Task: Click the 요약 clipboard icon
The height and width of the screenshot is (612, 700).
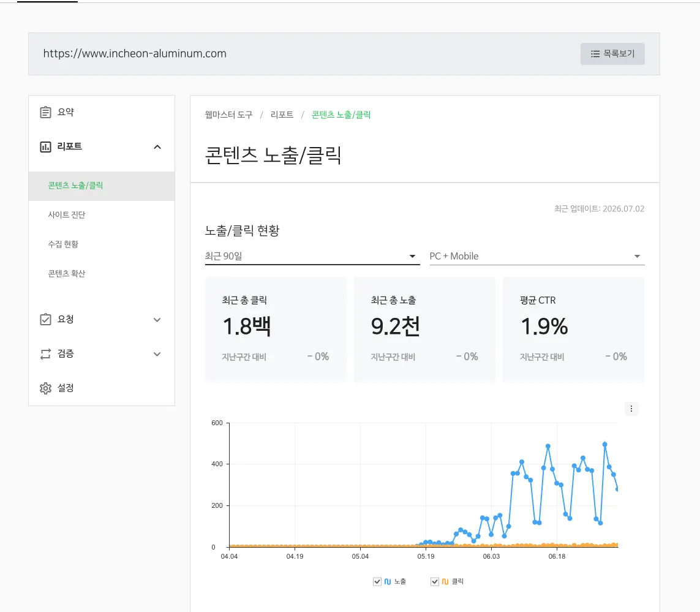Action: click(45, 112)
